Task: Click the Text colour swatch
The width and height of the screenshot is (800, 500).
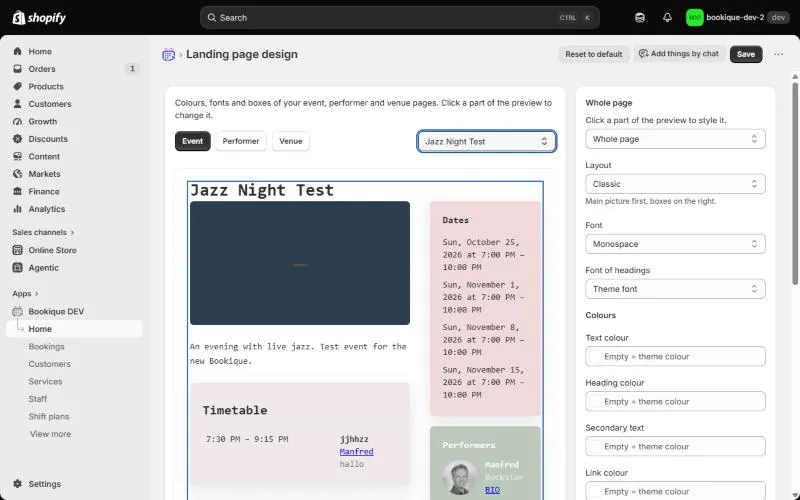Action: point(595,357)
